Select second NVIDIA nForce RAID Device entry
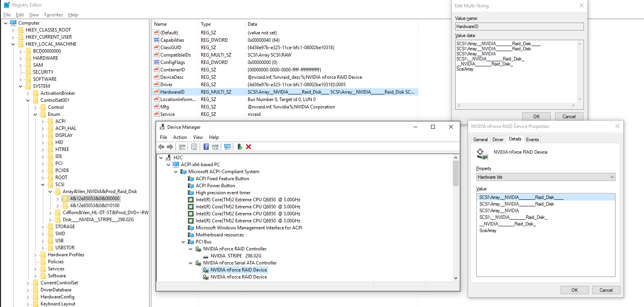This screenshot has width=644, height=307. pyautogui.click(x=239, y=277)
